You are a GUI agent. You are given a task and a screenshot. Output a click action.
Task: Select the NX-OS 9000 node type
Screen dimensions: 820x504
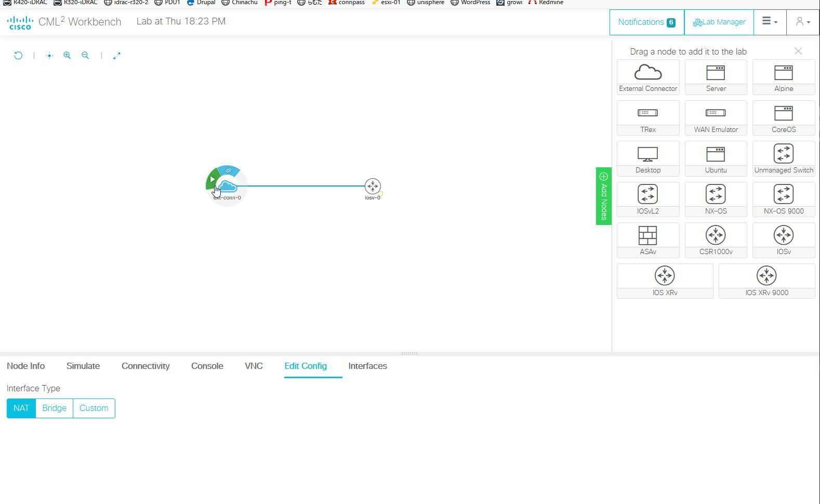pyautogui.click(x=784, y=200)
